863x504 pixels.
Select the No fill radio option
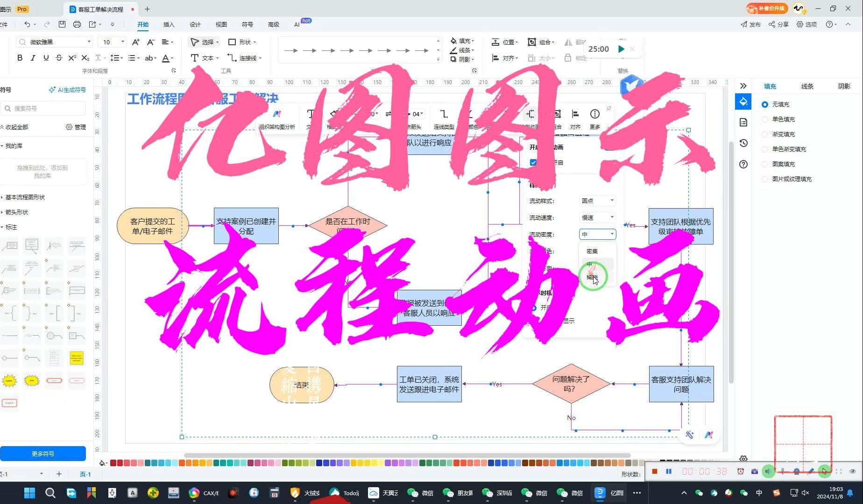coord(765,105)
